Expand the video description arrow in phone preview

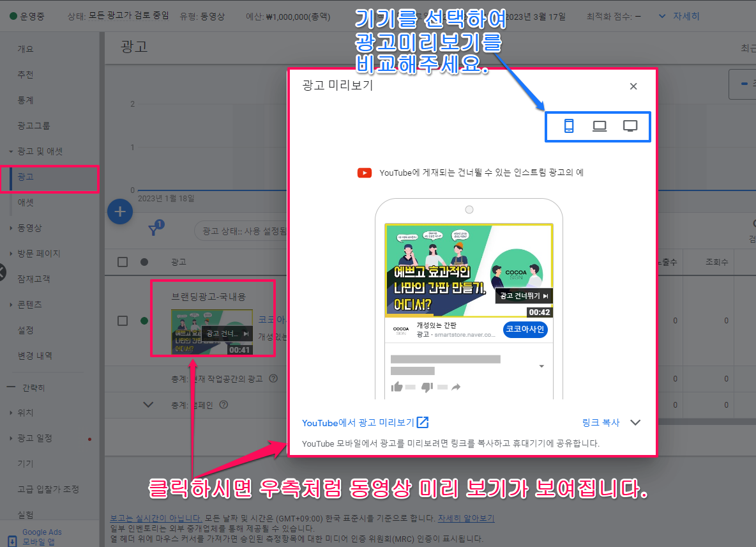coord(541,366)
